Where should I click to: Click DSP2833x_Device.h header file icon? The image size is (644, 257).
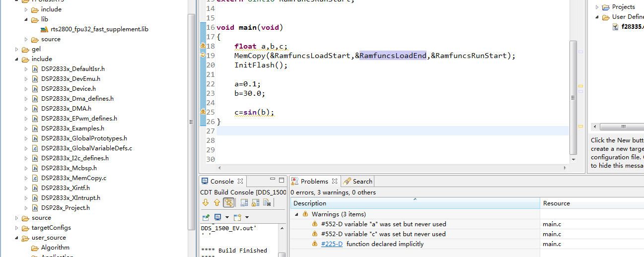pyautogui.click(x=35, y=89)
